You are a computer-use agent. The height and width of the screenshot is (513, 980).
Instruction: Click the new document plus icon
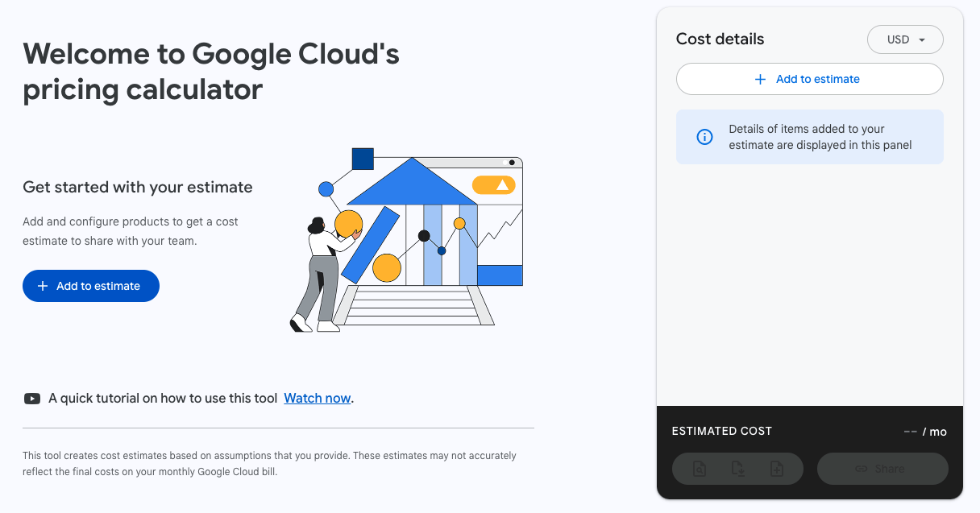pyautogui.click(x=777, y=469)
